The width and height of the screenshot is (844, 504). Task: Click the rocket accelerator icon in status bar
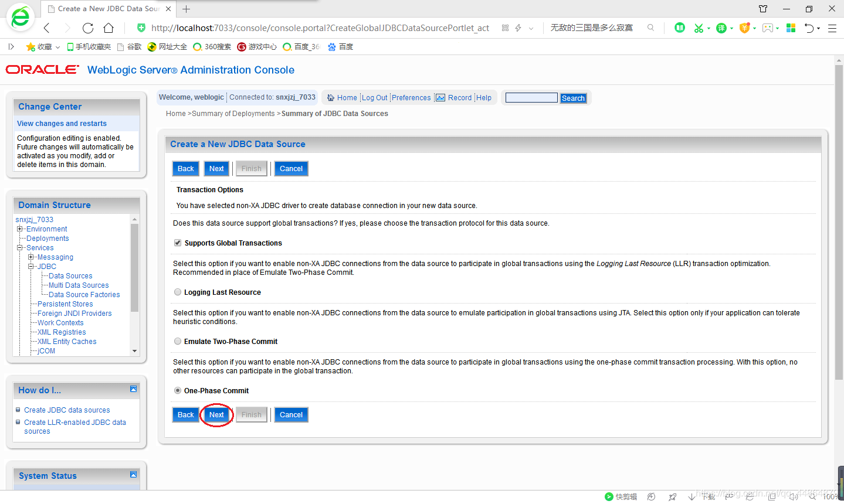(x=672, y=496)
